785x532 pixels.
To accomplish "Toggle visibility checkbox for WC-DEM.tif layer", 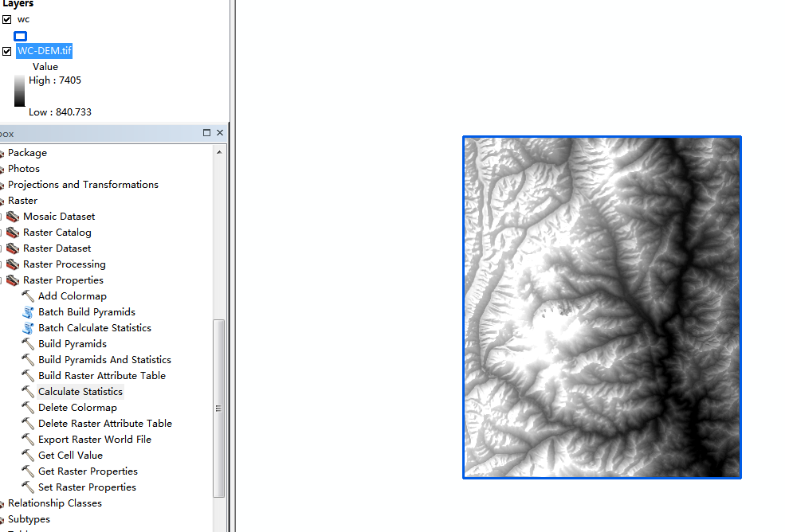I will (x=7, y=51).
